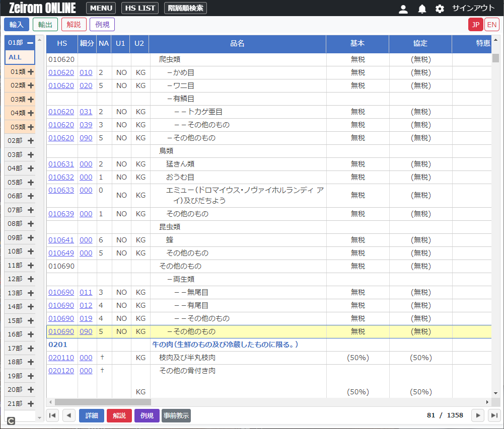Image resolution: width=504 pixels, height=429 pixels.
Task: Go to next page arrow
Action: [x=478, y=415]
